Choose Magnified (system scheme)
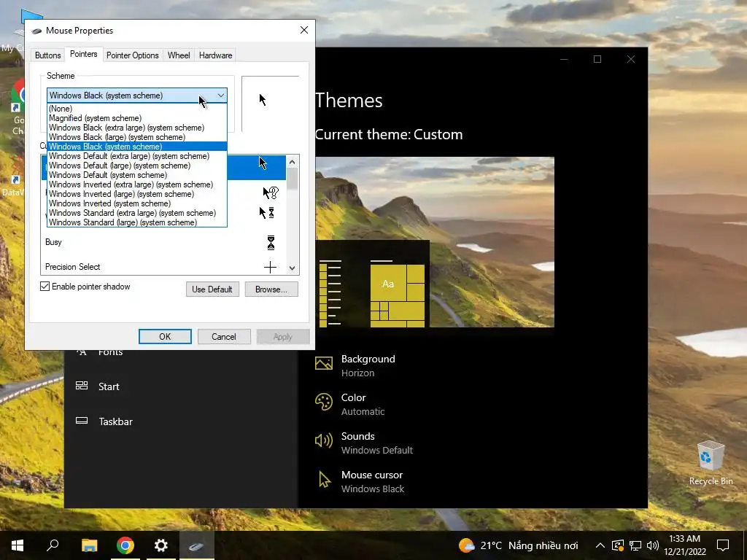Image resolution: width=747 pixels, height=560 pixels. pyautogui.click(x=137, y=118)
